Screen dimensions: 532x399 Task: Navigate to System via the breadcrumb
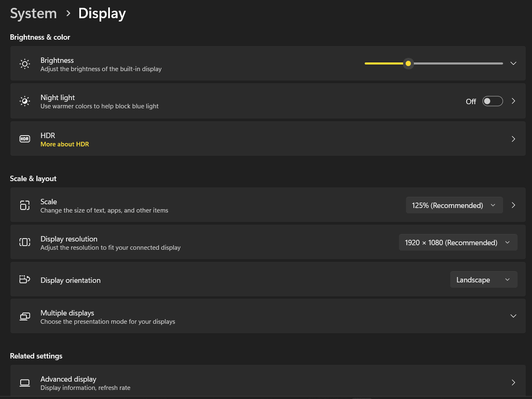tap(33, 13)
